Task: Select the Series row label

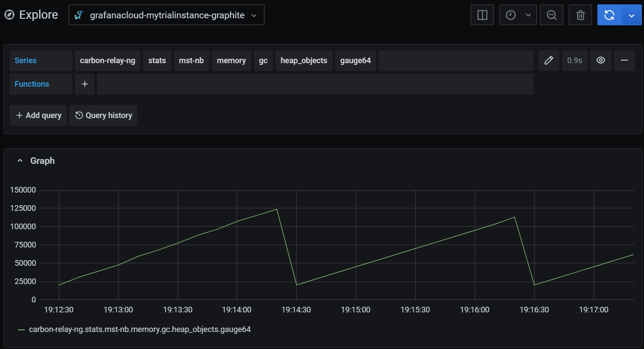Action: (x=25, y=60)
